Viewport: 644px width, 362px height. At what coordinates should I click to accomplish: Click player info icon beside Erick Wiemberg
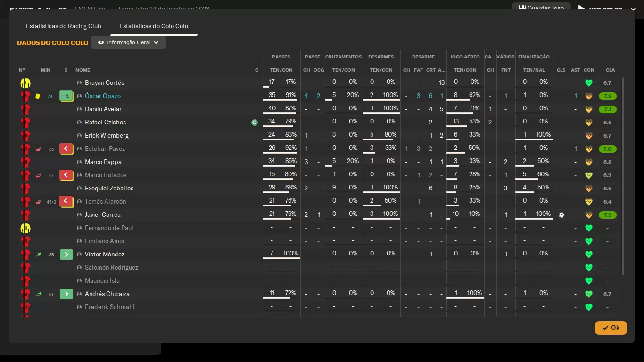pos(79,136)
